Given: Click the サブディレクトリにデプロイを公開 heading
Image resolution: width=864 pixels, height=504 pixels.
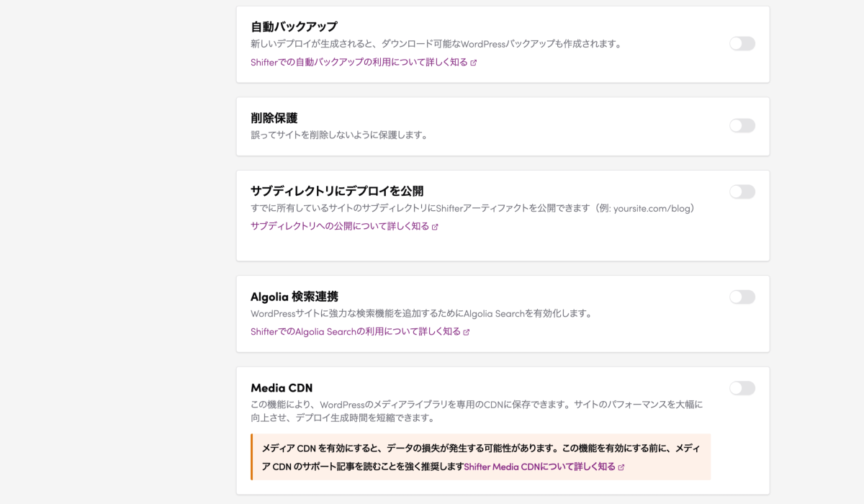Looking at the screenshot, I should 337,191.
